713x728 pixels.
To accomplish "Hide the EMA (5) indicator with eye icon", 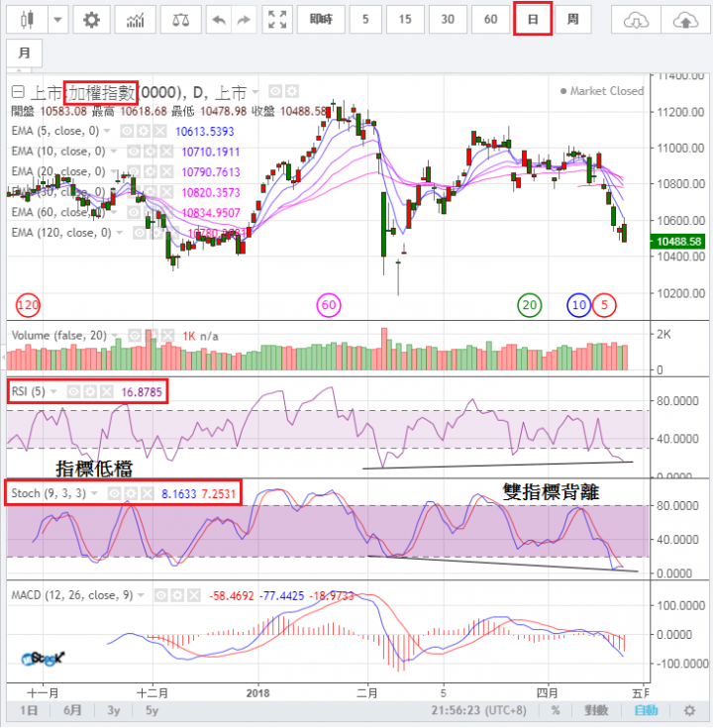I will click(x=127, y=132).
